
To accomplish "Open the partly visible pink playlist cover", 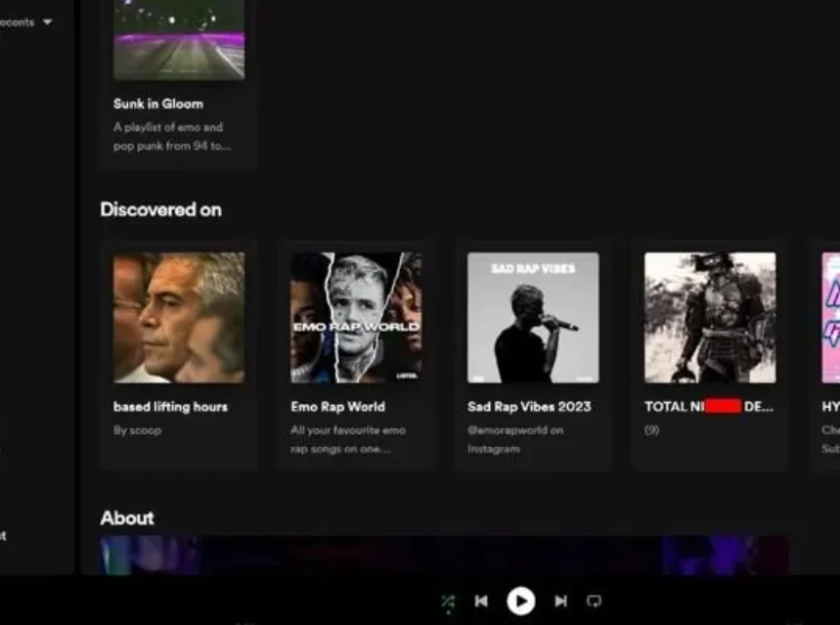I will coord(831,318).
